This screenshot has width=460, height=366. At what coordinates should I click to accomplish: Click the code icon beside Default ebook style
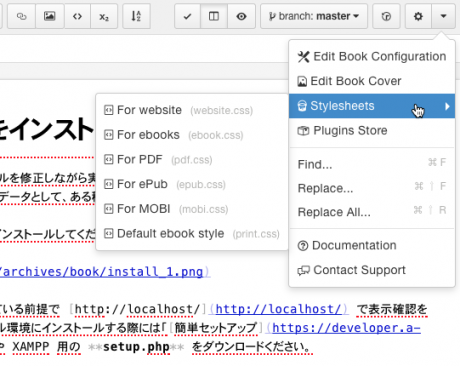click(109, 233)
